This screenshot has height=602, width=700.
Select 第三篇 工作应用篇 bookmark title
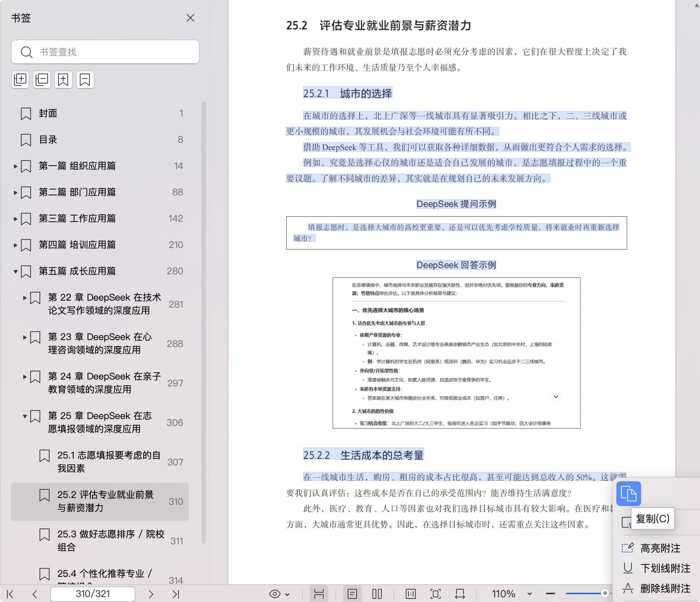click(x=77, y=219)
